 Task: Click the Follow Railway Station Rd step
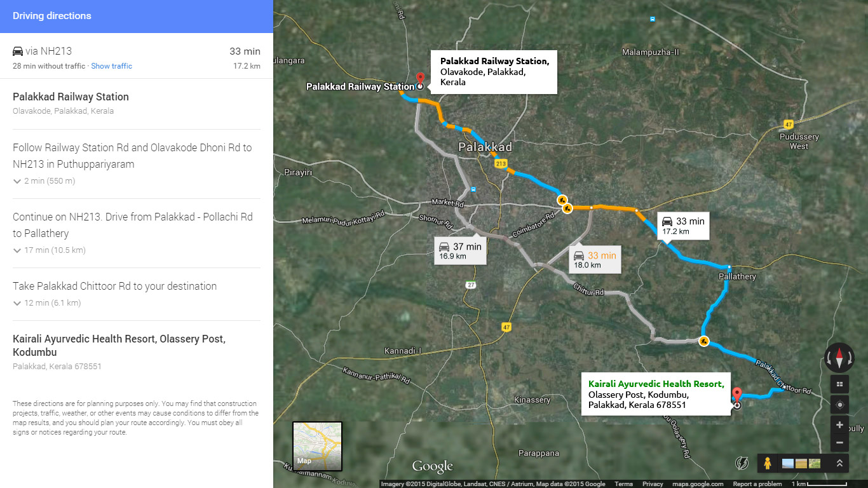point(132,156)
